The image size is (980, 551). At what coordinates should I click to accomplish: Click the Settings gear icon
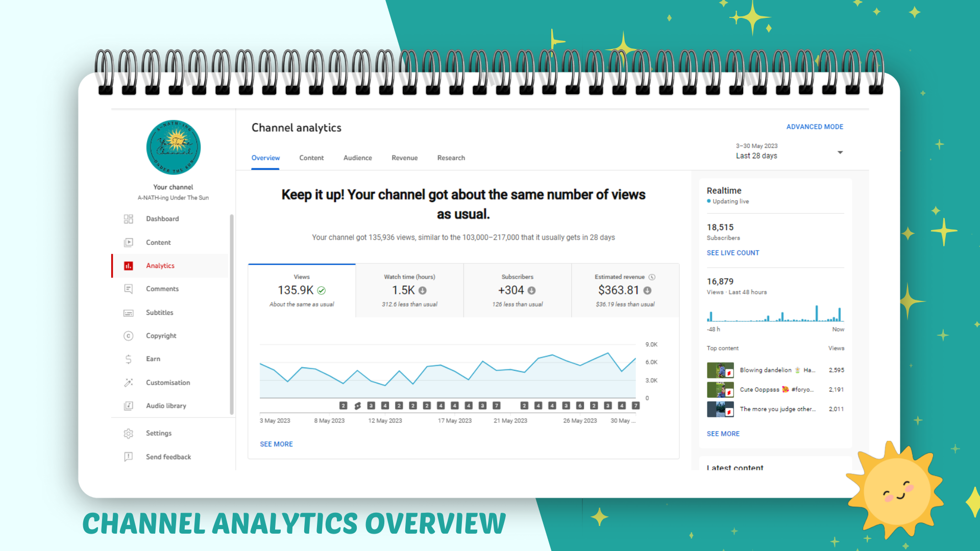128,433
